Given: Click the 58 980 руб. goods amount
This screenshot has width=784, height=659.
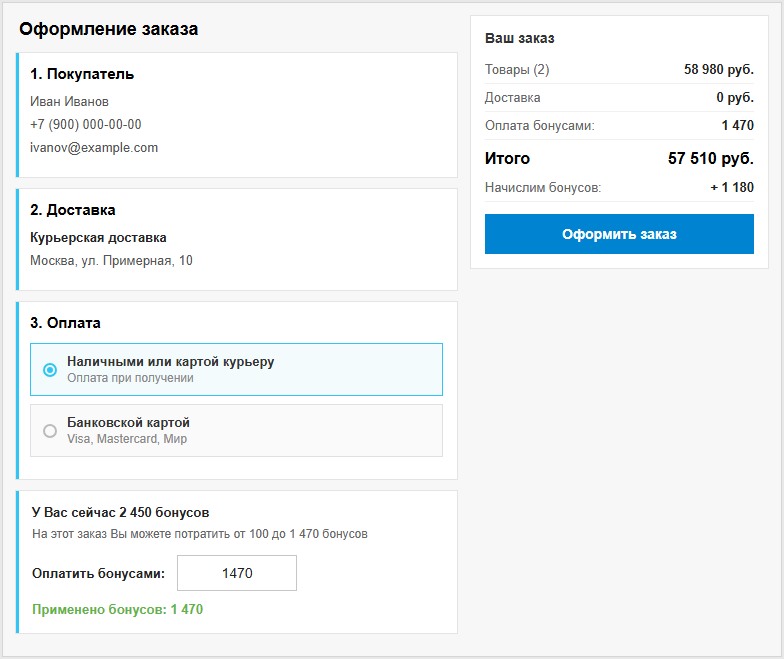Looking at the screenshot, I should click(718, 70).
